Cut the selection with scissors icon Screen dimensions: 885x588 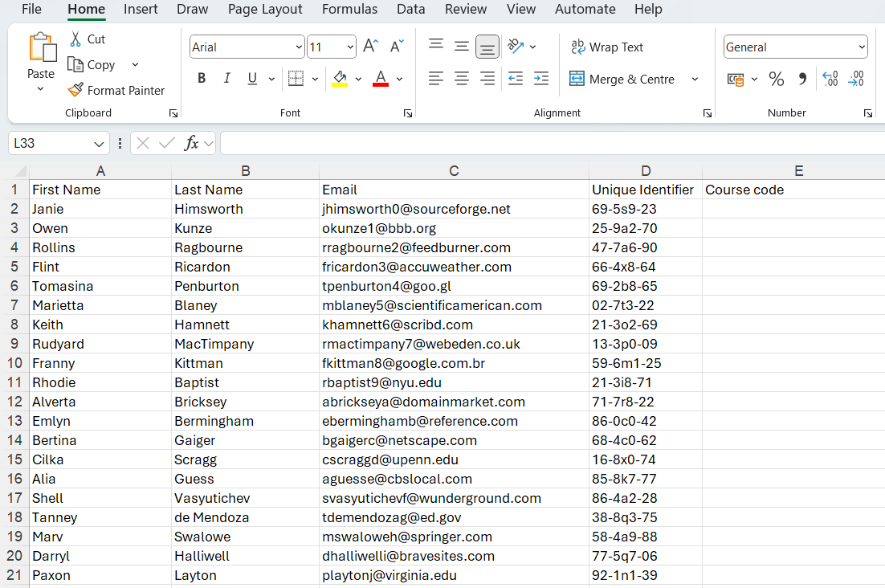[x=75, y=39]
